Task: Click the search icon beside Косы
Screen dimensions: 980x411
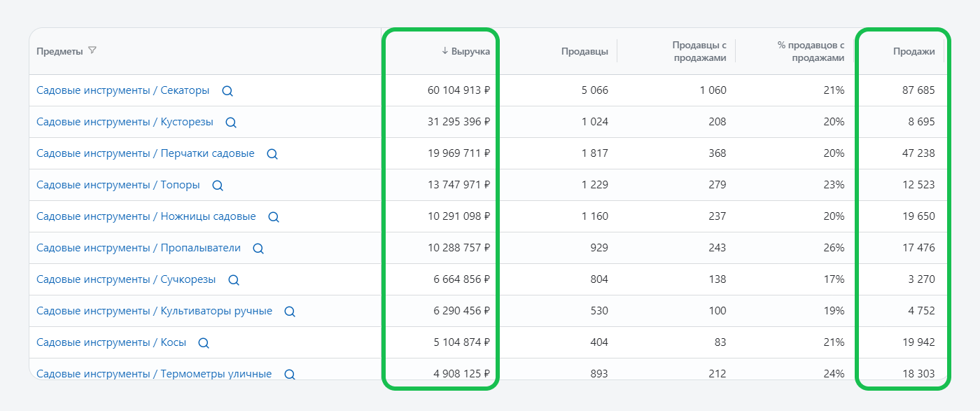Action: point(204,343)
